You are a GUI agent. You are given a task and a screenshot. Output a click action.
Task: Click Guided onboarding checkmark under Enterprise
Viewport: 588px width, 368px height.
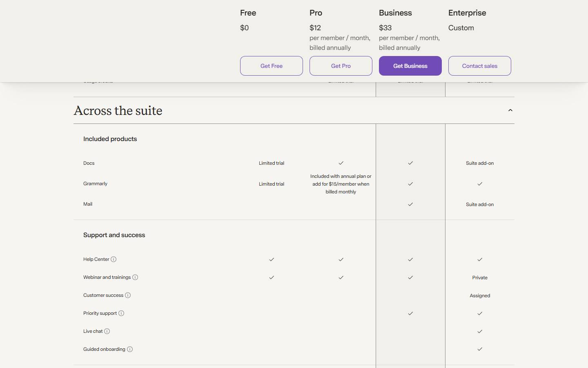click(480, 349)
